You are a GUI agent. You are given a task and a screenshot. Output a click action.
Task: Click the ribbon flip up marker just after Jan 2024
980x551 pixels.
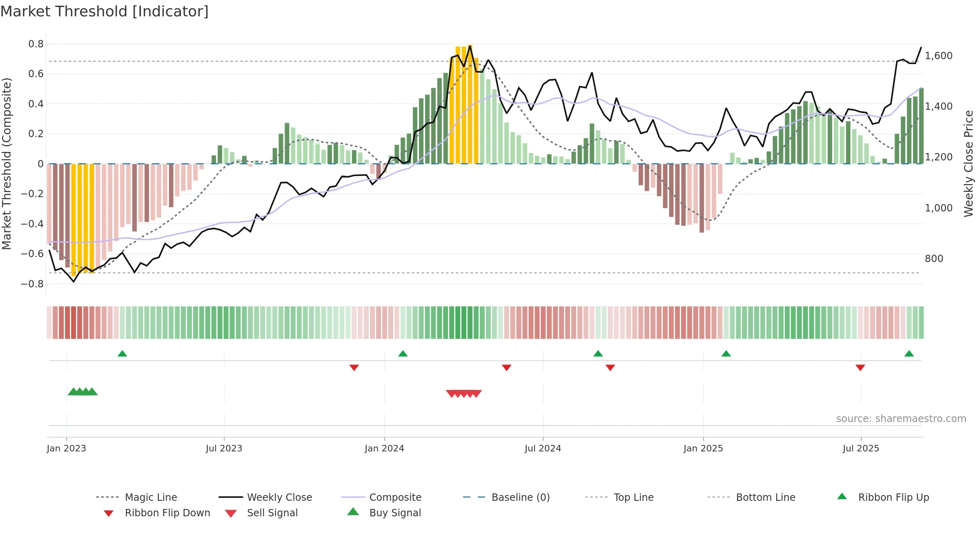pyautogui.click(x=403, y=353)
